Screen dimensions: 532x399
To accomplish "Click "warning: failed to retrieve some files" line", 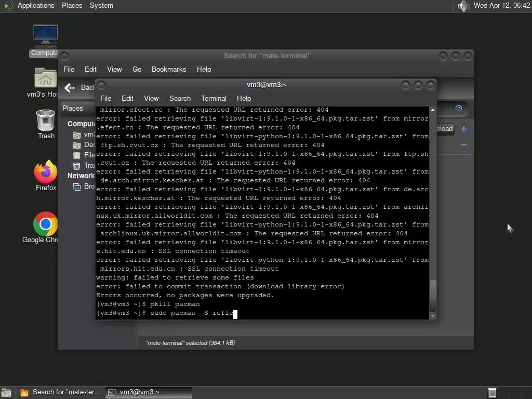I will pos(175,277).
